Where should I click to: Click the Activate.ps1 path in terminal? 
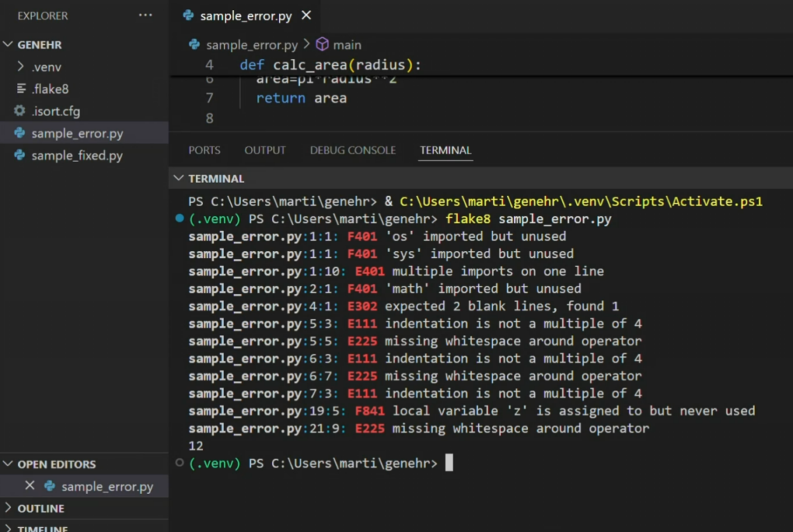[x=581, y=201]
